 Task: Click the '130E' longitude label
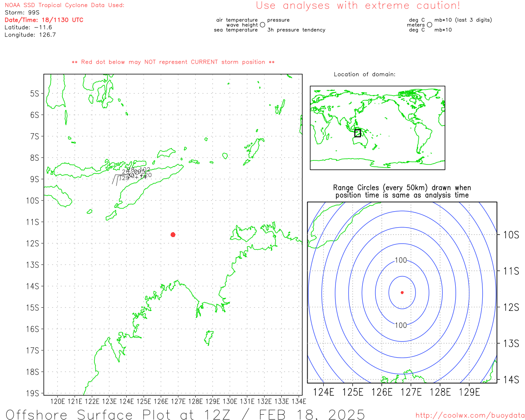tap(230, 401)
